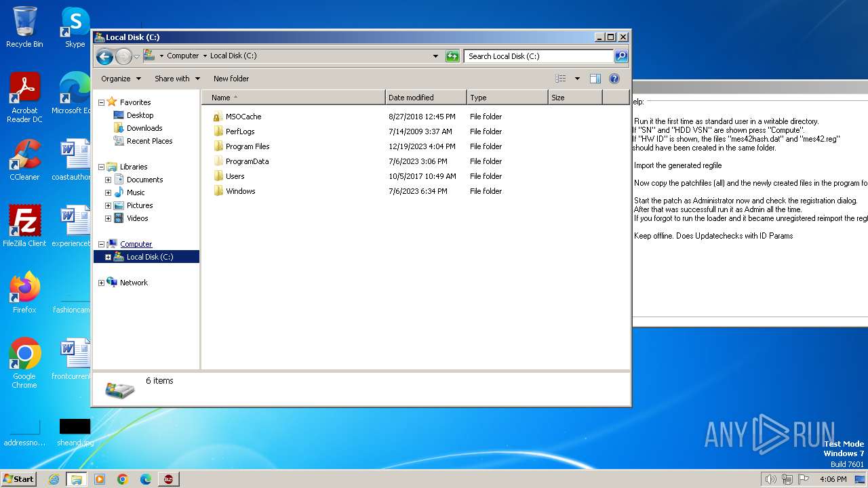Open the address bar history dropdown arrow
868x488 pixels.
pyautogui.click(x=435, y=56)
